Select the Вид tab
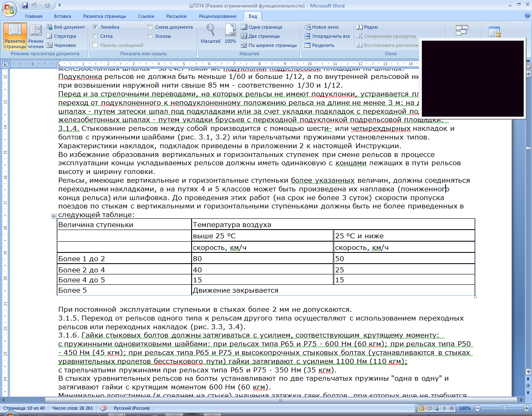Viewport: 532px width, 416px height. tap(253, 16)
